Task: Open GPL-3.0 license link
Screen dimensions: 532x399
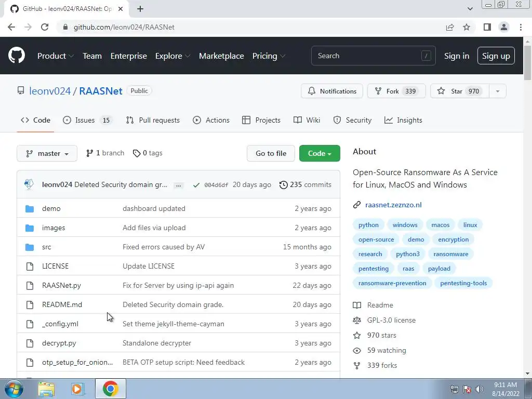Action: 391,320
